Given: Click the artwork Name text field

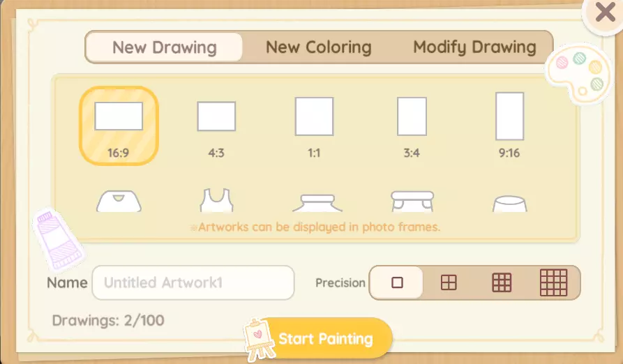Looking at the screenshot, I should coord(193,282).
